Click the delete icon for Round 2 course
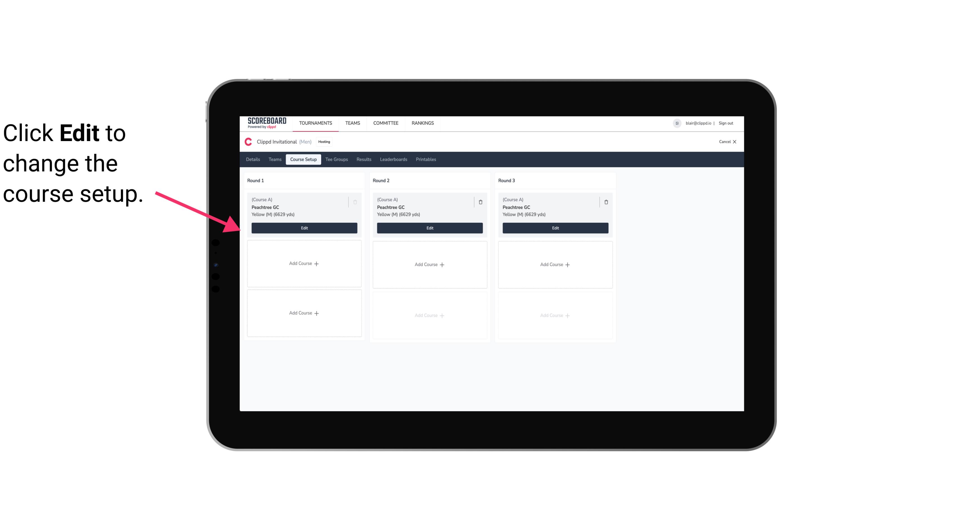980x527 pixels. 480,202
